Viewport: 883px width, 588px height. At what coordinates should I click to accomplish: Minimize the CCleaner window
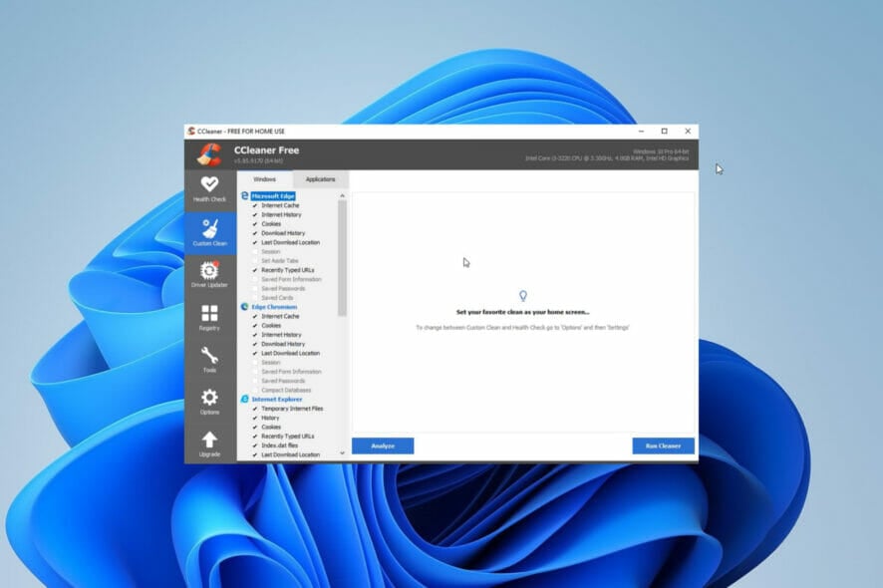pyautogui.click(x=642, y=132)
